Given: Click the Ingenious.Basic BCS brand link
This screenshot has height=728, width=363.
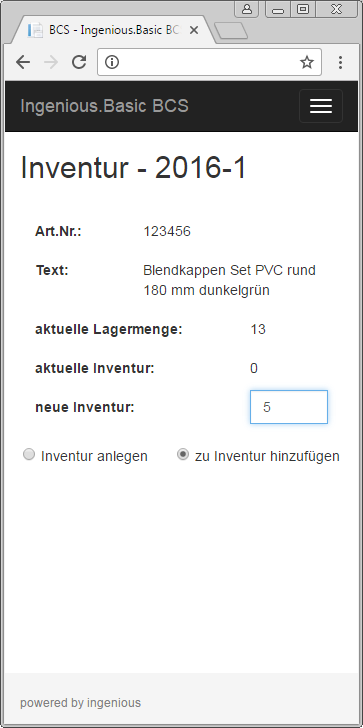Looking at the screenshot, I should 104,106.
